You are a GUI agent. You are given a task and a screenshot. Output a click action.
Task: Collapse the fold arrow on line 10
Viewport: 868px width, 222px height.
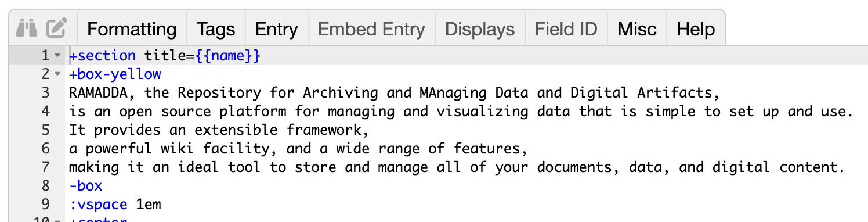(x=57, y=220)
